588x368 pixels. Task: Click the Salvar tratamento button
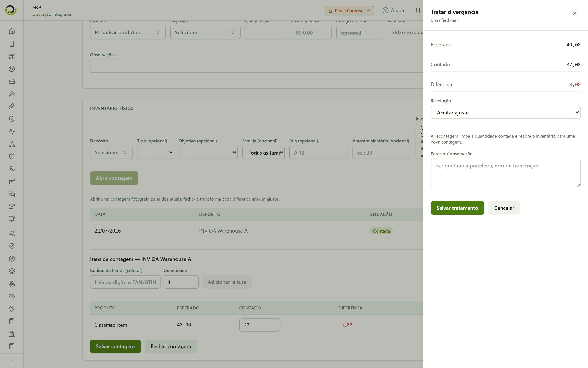click(457, 208)
